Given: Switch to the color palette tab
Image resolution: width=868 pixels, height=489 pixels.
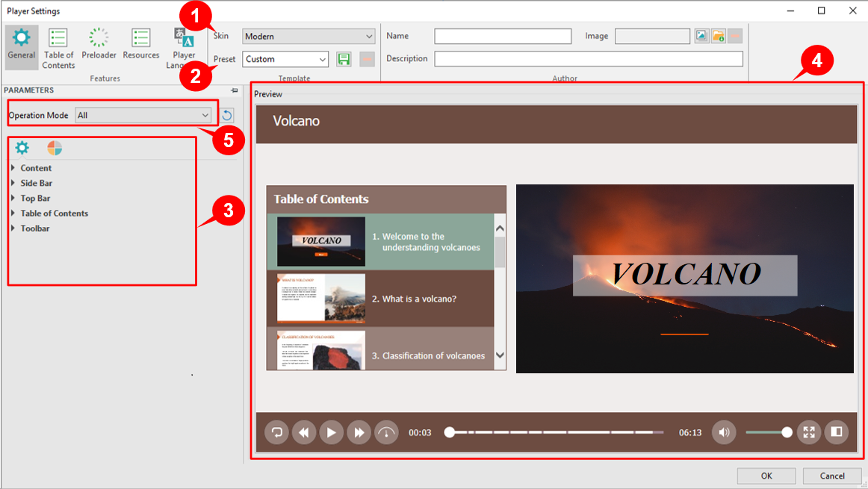Looking at the screenshot, I should coord(55,148).
